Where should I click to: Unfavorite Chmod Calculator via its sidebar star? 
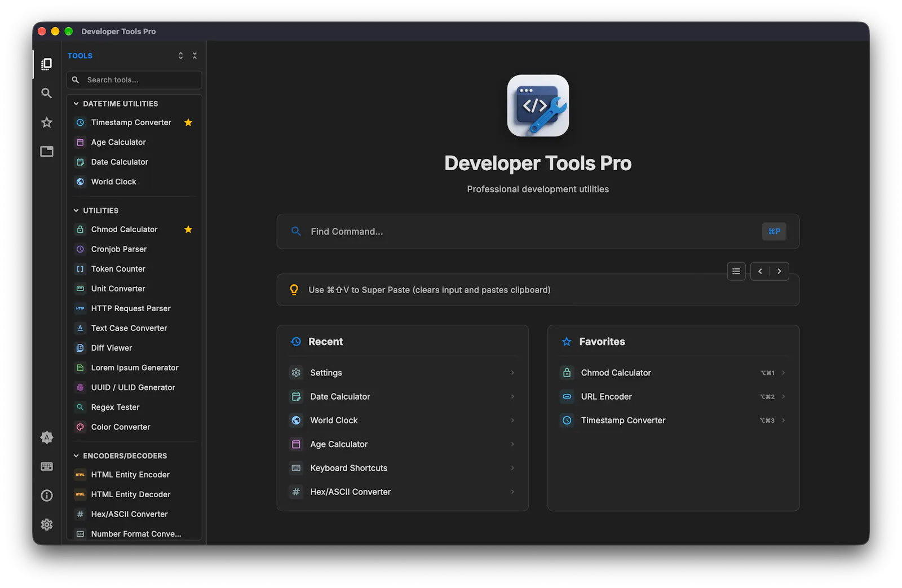click(x=188, y=229)
